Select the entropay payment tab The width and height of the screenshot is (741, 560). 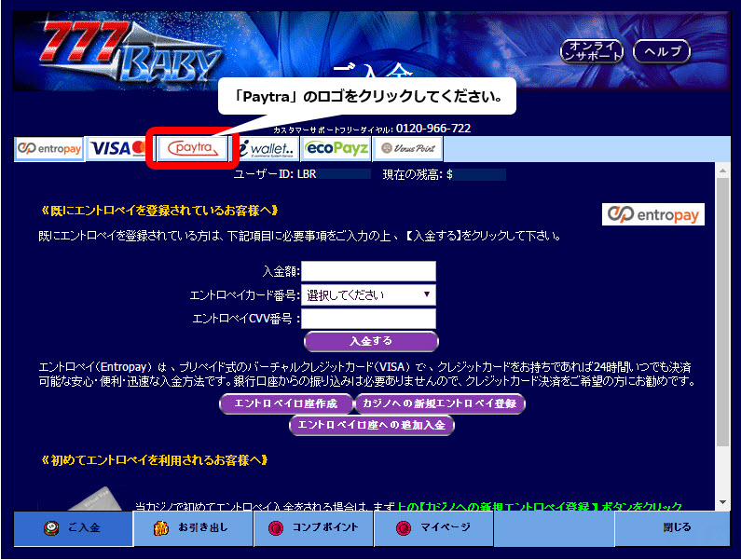click(x=49, y=149)
